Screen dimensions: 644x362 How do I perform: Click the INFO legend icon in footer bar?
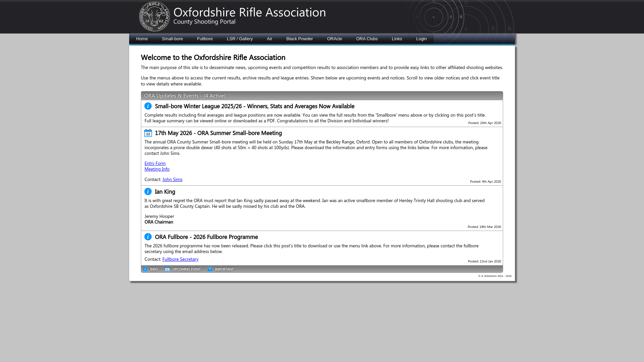pyautogui.click(x=145, y=269)
